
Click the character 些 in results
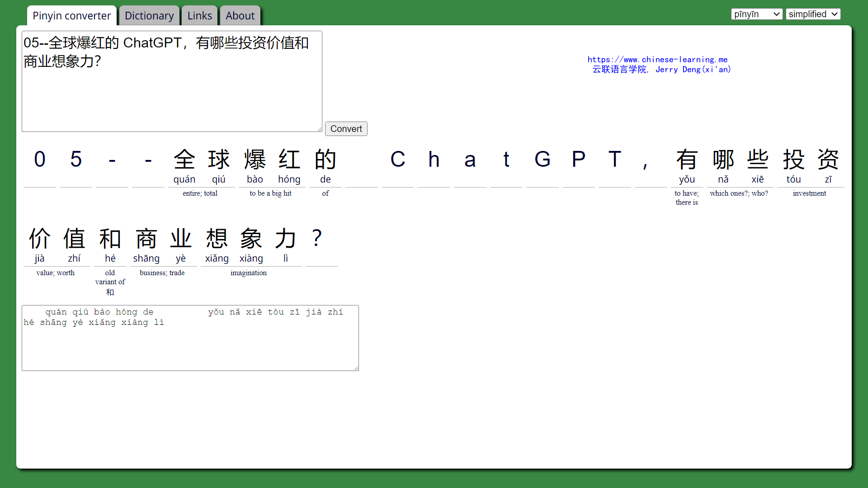pos(758,160)
